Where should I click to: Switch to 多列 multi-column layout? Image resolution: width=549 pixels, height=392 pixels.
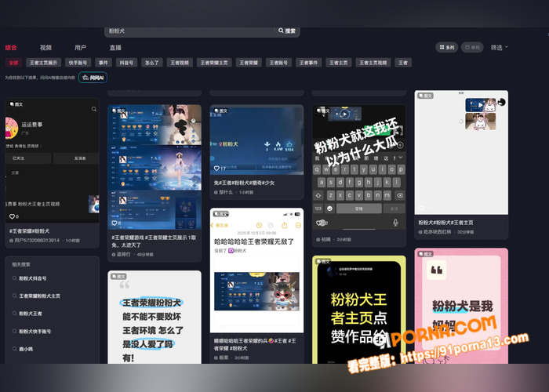coord(447,47)
